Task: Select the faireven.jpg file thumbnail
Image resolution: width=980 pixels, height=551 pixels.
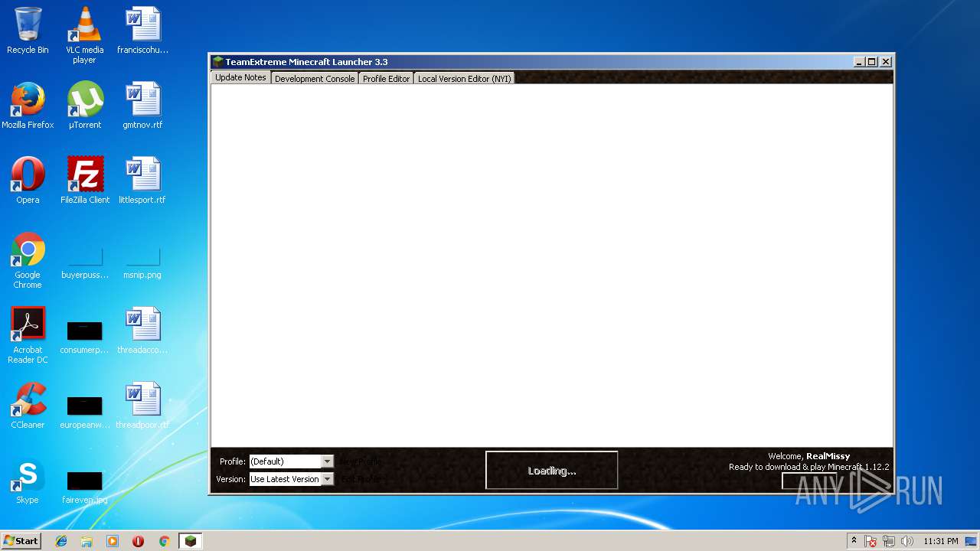Action: [x=84, y=486]
